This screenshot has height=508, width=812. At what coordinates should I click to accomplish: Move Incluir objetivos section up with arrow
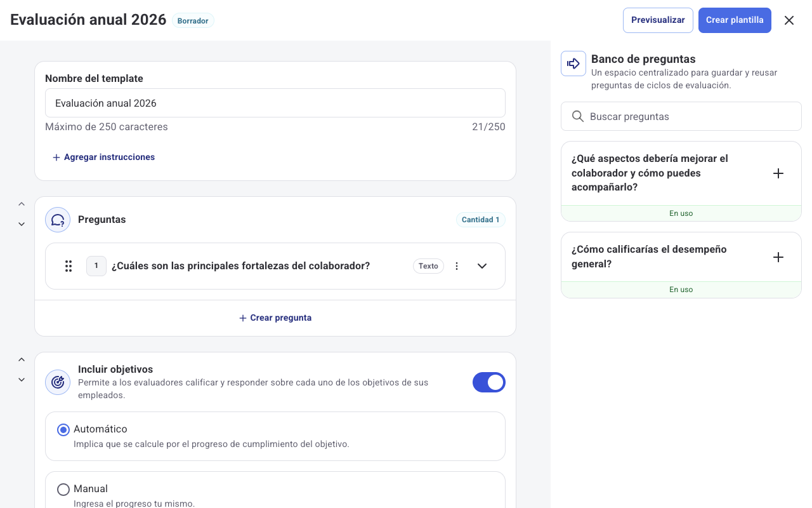pos(22,360)
